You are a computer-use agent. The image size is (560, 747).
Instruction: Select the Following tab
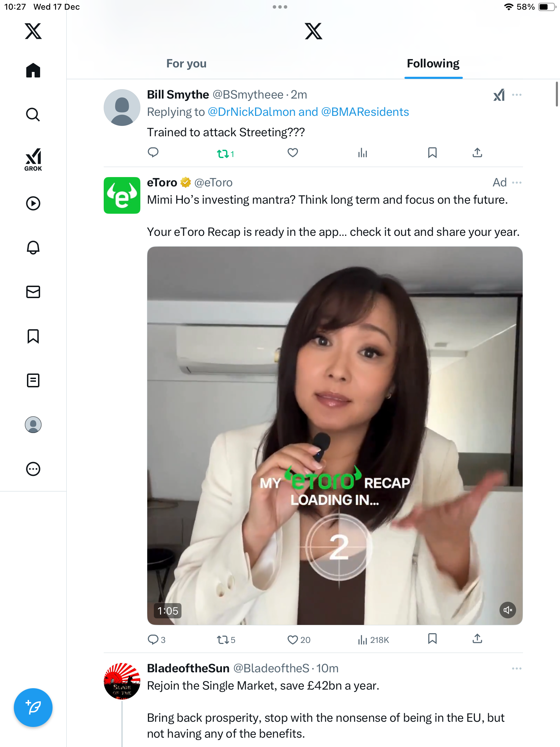433,64
